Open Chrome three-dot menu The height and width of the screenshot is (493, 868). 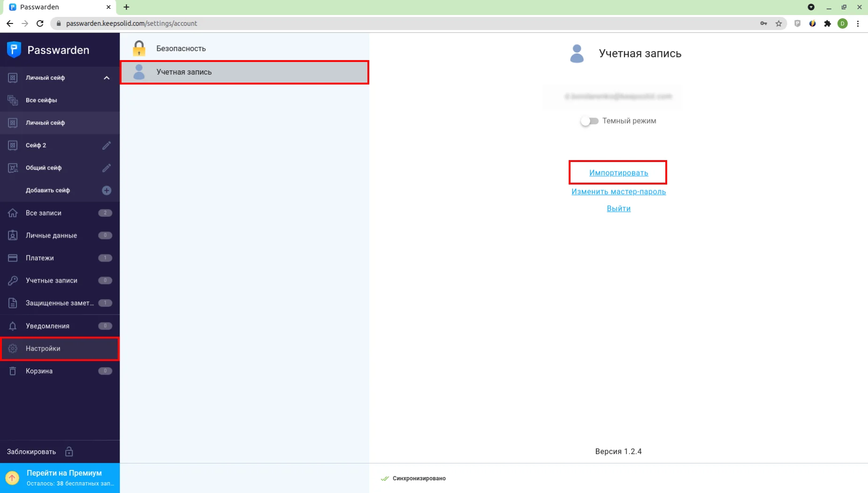tap(858, 23)
